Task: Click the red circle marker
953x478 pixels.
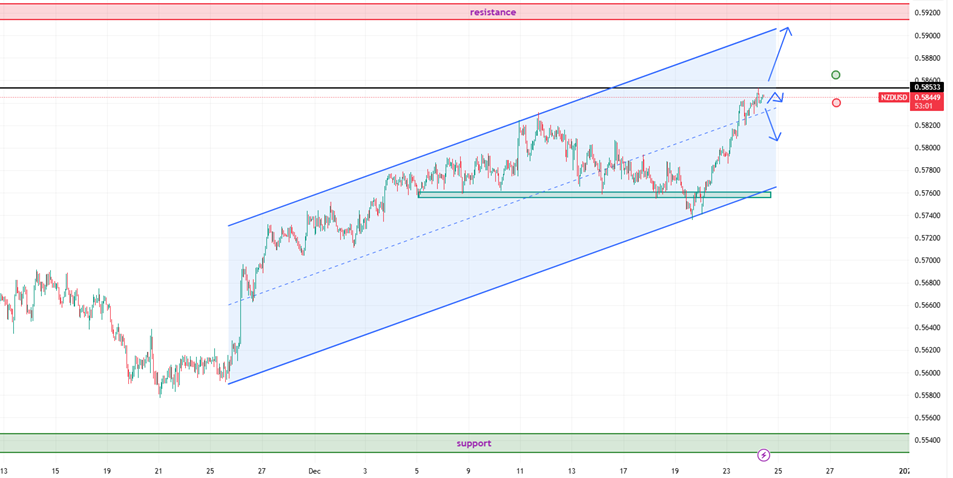Action: click(x=836, y=102)
